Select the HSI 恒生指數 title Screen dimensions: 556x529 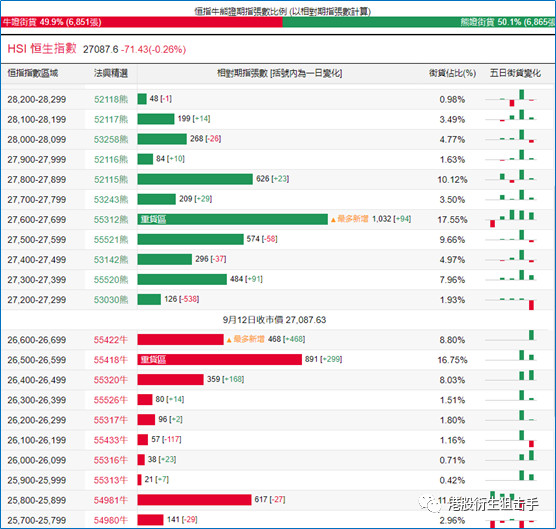click(42, 49)
